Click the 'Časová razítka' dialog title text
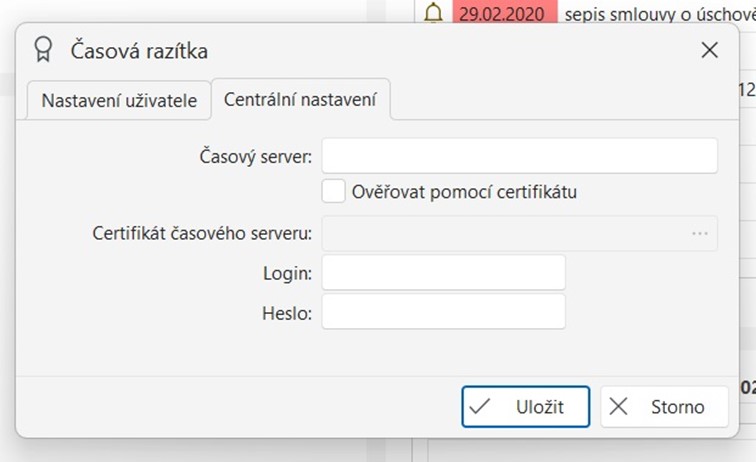 pos(139,51)
